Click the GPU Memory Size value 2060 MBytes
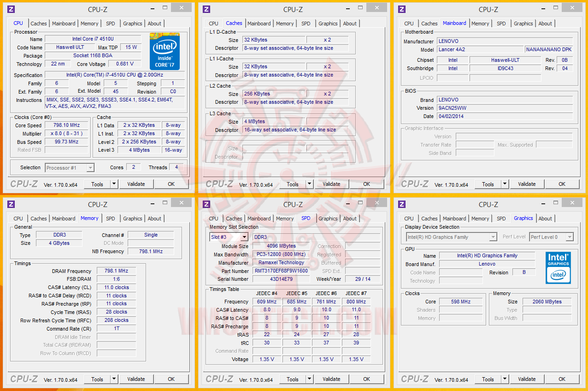588x391 pixels. pos(547,302)
